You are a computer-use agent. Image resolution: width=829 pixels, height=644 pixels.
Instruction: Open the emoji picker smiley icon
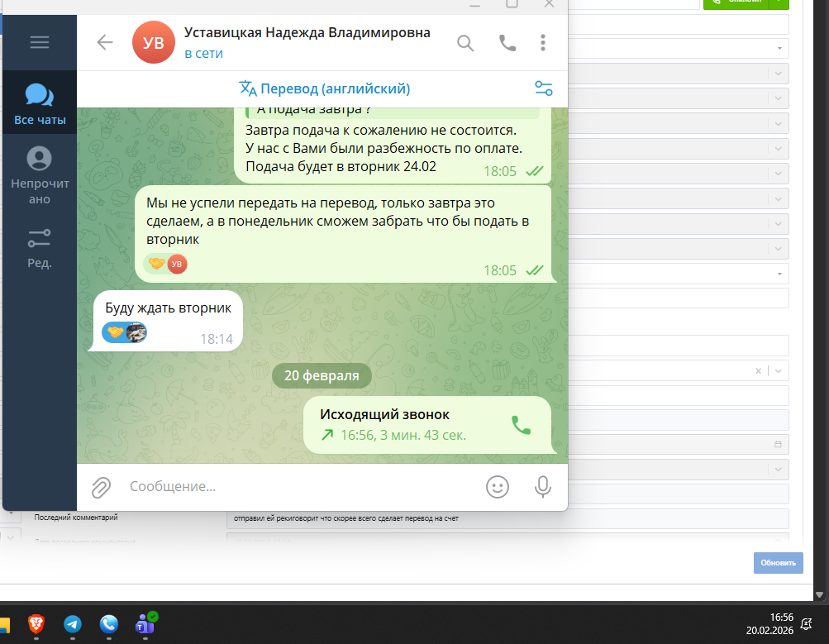point(498,487)
